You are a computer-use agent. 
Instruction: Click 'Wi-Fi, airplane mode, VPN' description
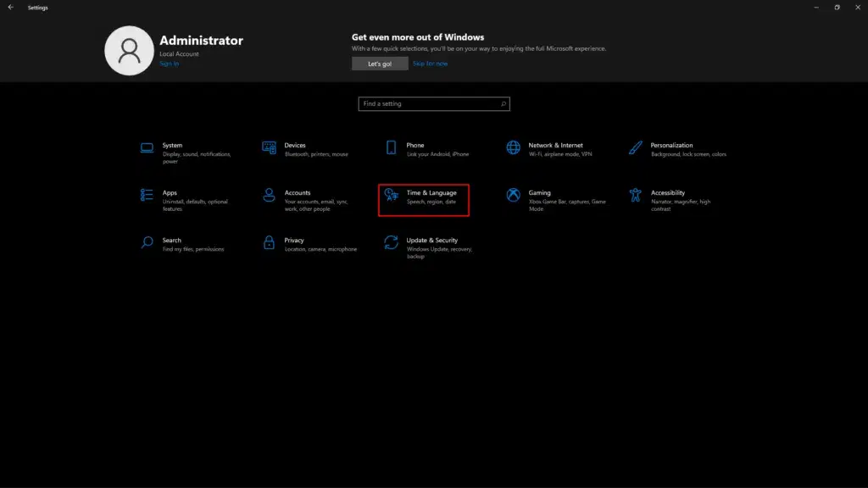560,154
